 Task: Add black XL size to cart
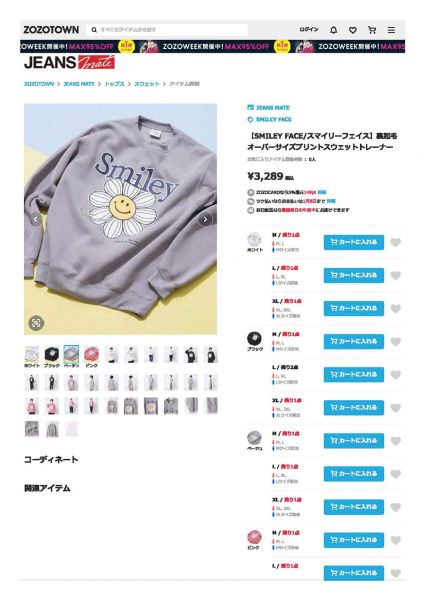pyautogui.click(x=354, y=408)
